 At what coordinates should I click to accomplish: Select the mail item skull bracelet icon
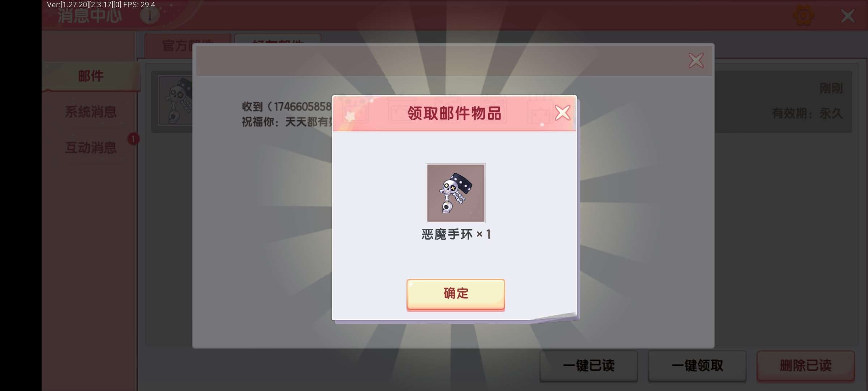[x=175, y=101]
